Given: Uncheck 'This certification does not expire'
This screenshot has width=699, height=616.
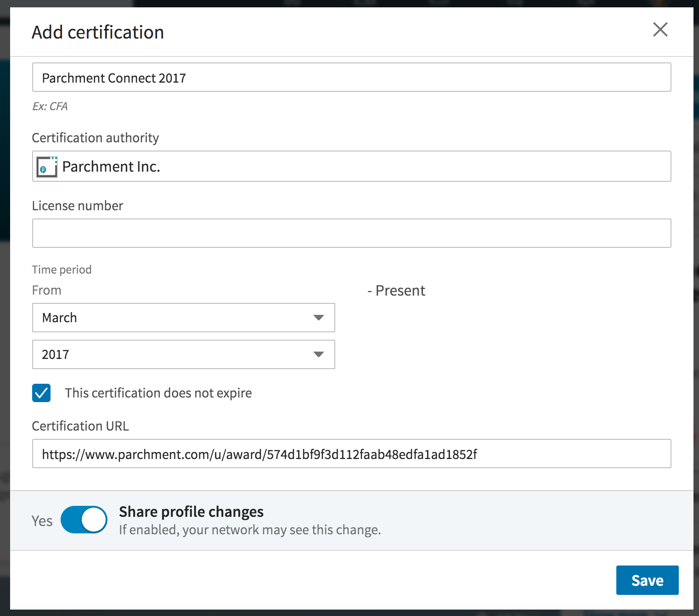Looking at the screenshot, I should point(41,393).
